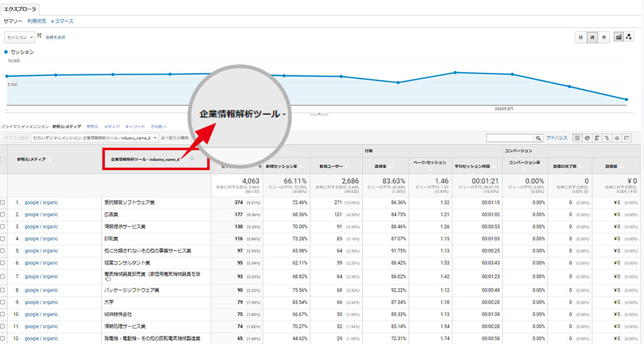Open google / organic link in row 1

41,203
